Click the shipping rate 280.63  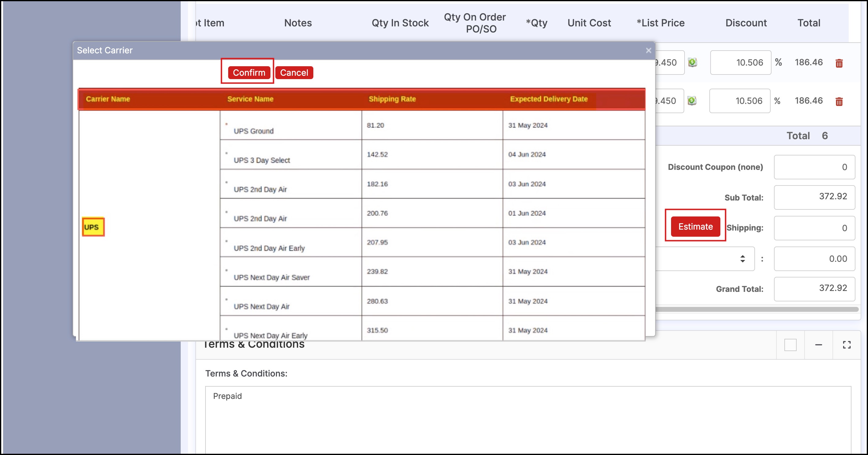pyautogui.click(x=377, y=301)
